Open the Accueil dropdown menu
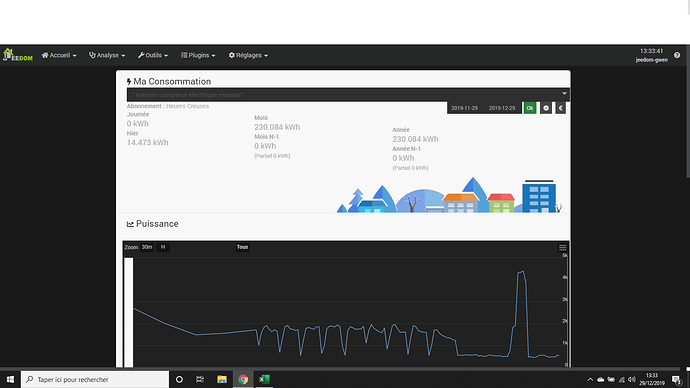The width and height of the screenshot is (690, 388). point(59,55)
